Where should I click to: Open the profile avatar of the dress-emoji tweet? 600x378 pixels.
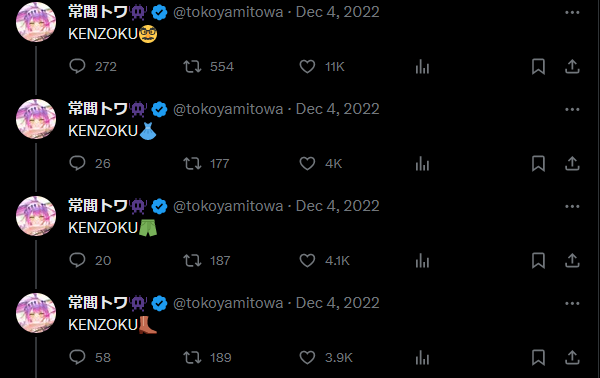click(36, 119)
